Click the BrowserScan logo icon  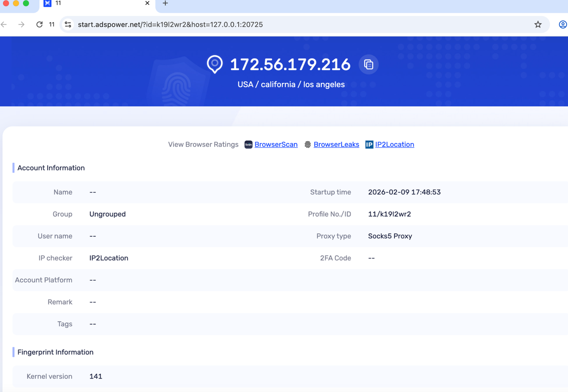pos(248,145)
